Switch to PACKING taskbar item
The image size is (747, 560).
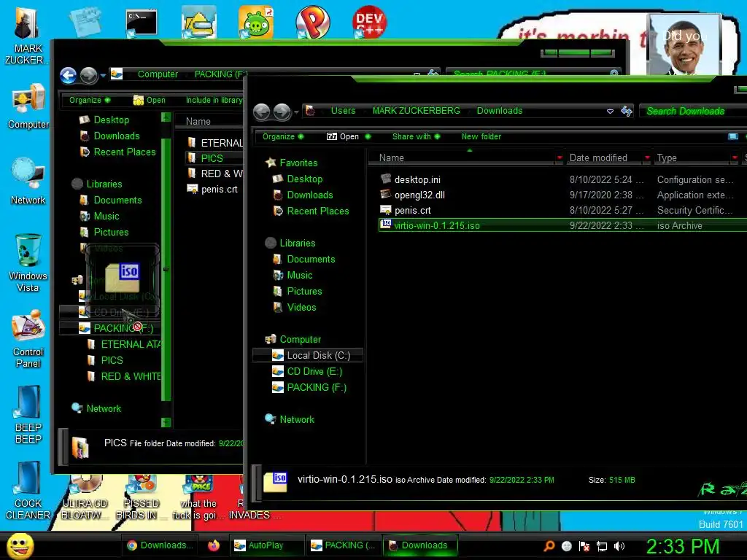343,545
